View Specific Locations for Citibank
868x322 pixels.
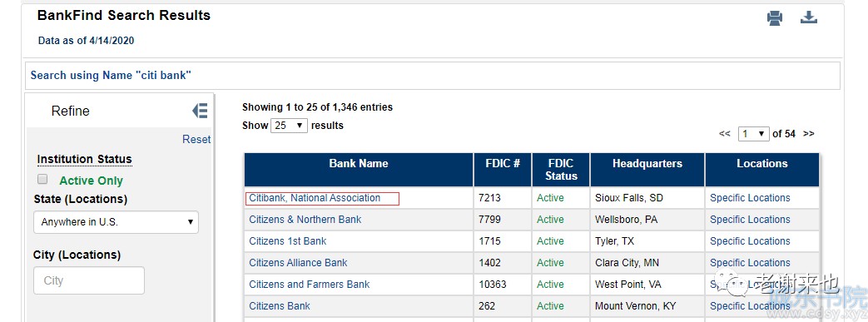(750, 197)
